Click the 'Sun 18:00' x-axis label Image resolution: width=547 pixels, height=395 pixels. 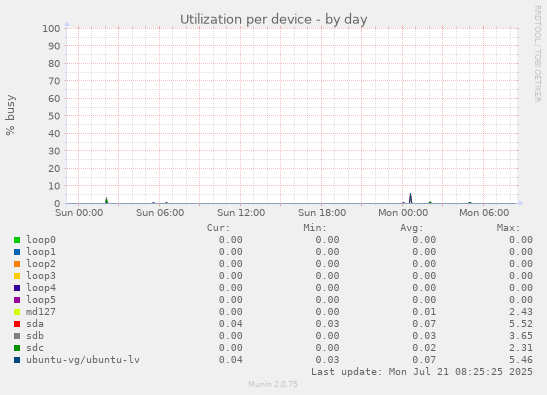click(x=322, y=213)
